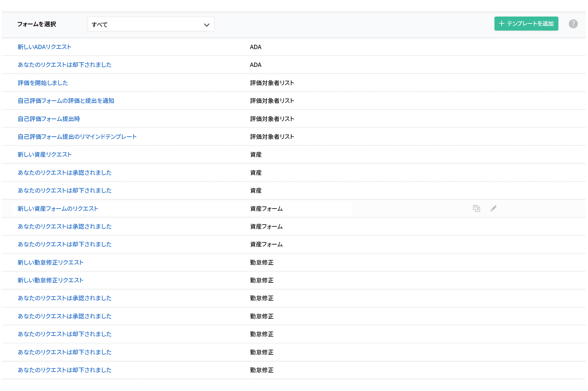
Task: Click inside the form selection combo box field
Action: point(141,24)
